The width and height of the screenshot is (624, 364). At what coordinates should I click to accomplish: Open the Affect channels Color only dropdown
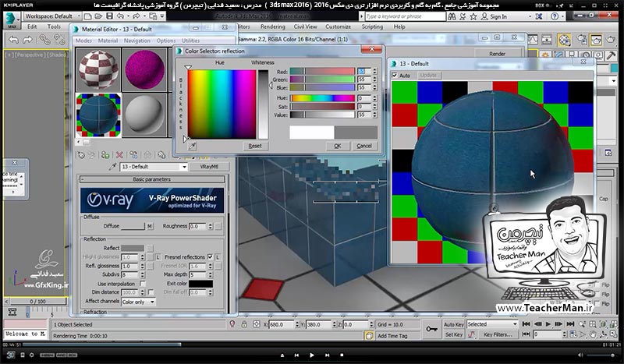(138, 302)
